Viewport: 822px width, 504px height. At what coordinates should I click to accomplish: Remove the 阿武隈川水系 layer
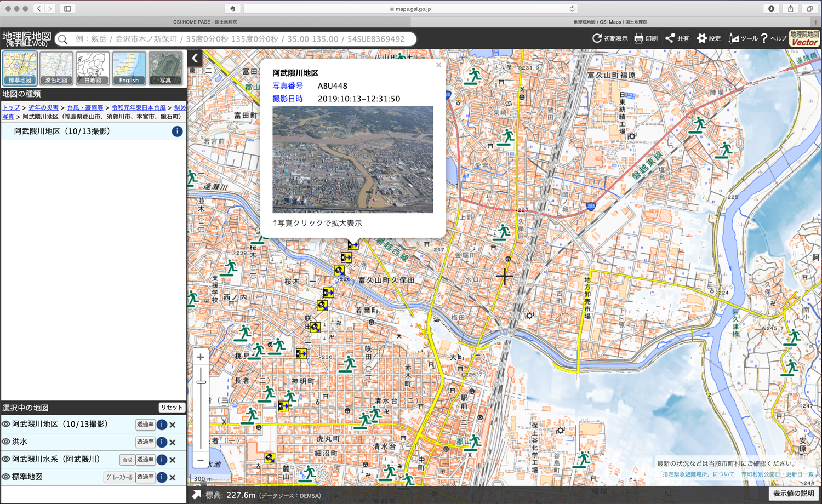[x=173, y=460]
